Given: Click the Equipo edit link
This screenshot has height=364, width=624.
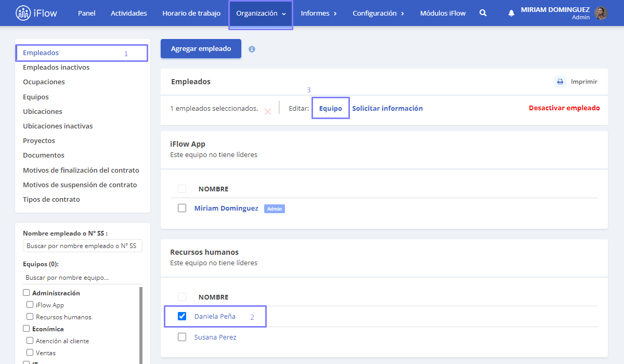Looking at the screenshot, I should click(x=331, y=108).
